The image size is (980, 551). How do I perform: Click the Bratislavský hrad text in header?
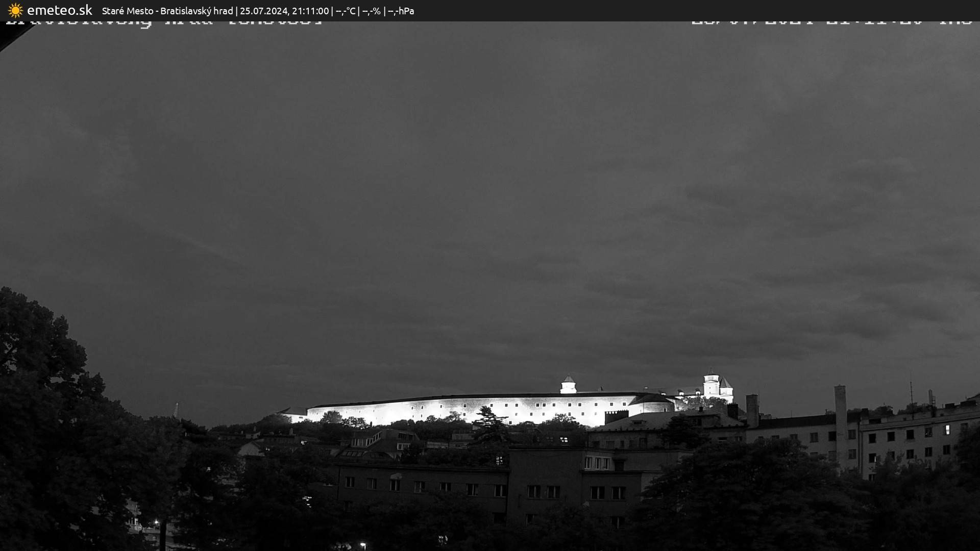pos(197,11)
